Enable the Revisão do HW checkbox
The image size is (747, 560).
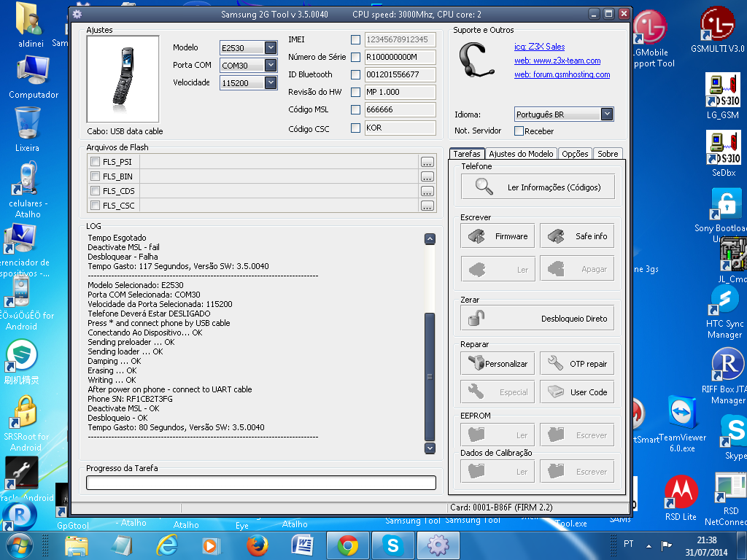(x=355, y=92)
